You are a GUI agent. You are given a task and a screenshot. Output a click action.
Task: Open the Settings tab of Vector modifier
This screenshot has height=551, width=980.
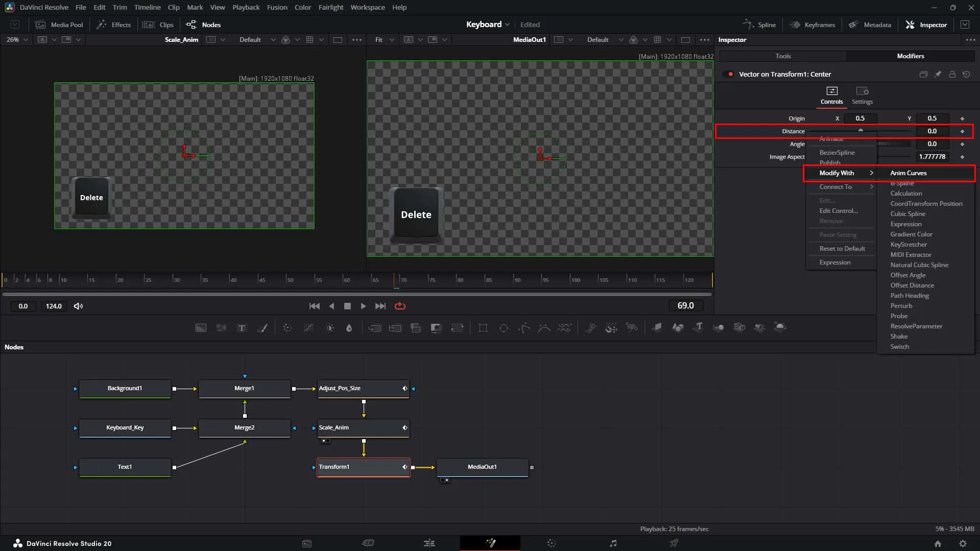[x=862, y=95]
